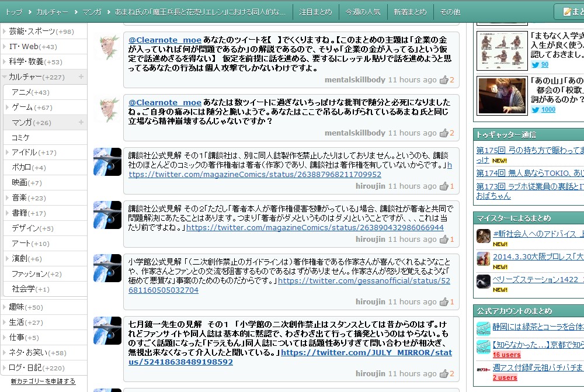
Task: Expand アイドル subcategory arrow
Action: 6,152
